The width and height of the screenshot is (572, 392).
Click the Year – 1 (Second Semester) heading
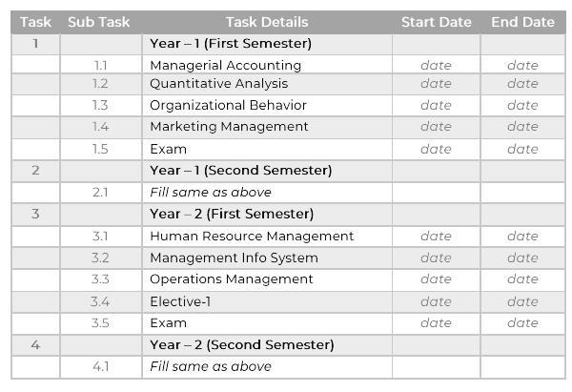point(241,171)
